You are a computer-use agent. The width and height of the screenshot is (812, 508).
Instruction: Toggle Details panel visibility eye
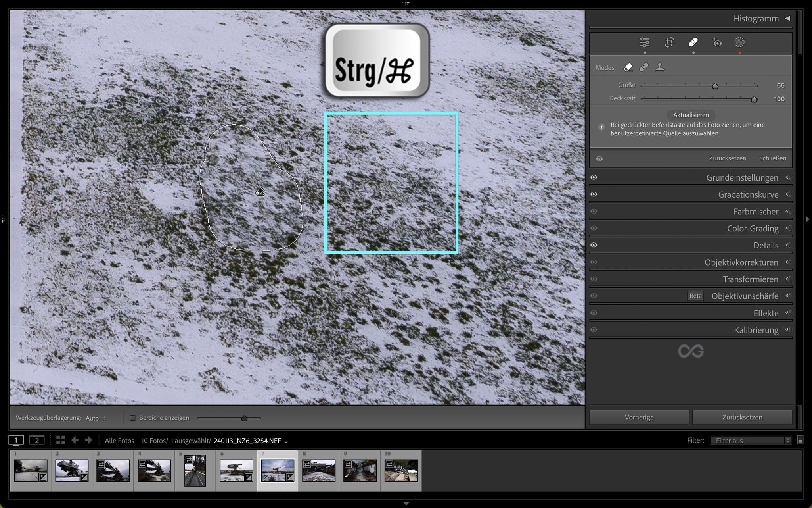594,245
